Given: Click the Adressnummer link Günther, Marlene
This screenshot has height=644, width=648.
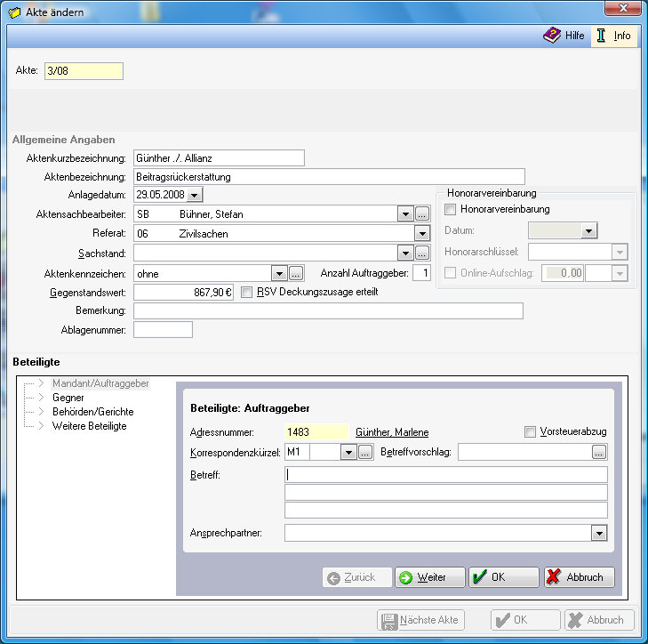Looking at the screenshot, I should tap(391, 432).
